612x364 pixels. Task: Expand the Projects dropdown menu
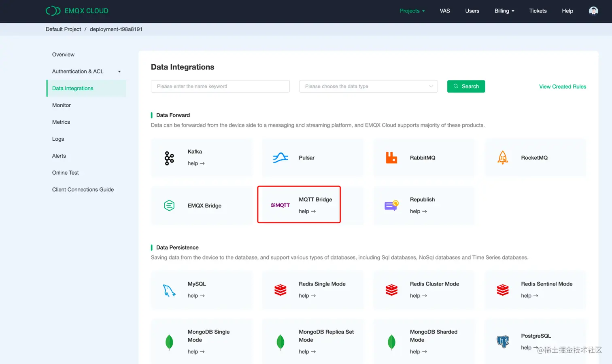point(412,11)
